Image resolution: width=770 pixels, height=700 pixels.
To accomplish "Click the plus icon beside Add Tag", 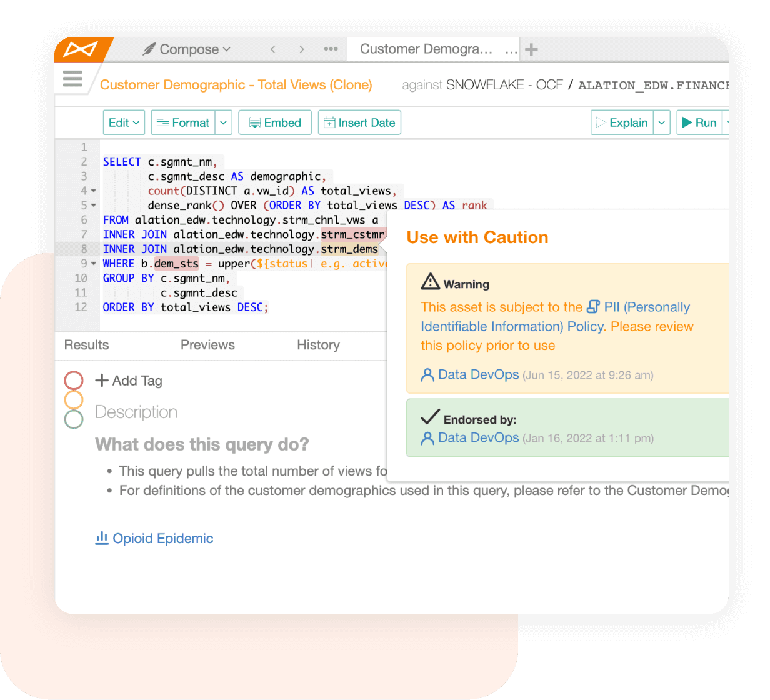I will pyautogui.click(x=102, y=381).
